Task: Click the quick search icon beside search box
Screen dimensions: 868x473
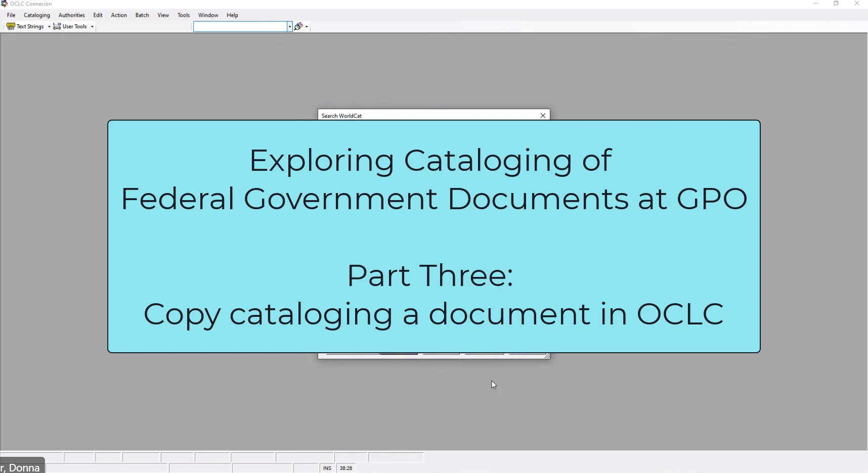Action: click(298, 26)
